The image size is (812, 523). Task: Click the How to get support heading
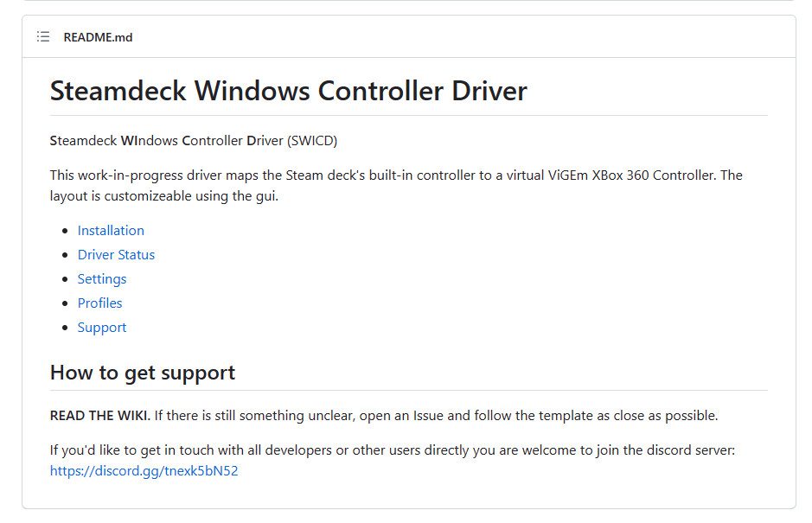[x=143, y=373]
